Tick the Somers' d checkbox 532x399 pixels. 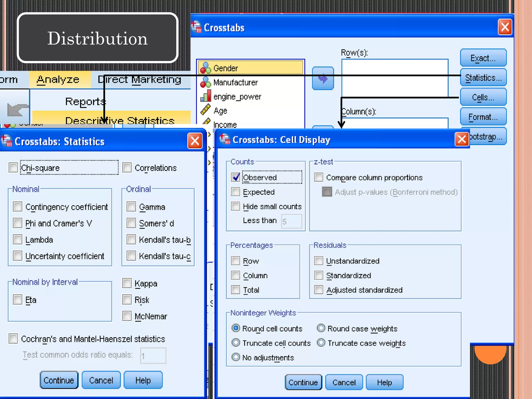(131, 223)
